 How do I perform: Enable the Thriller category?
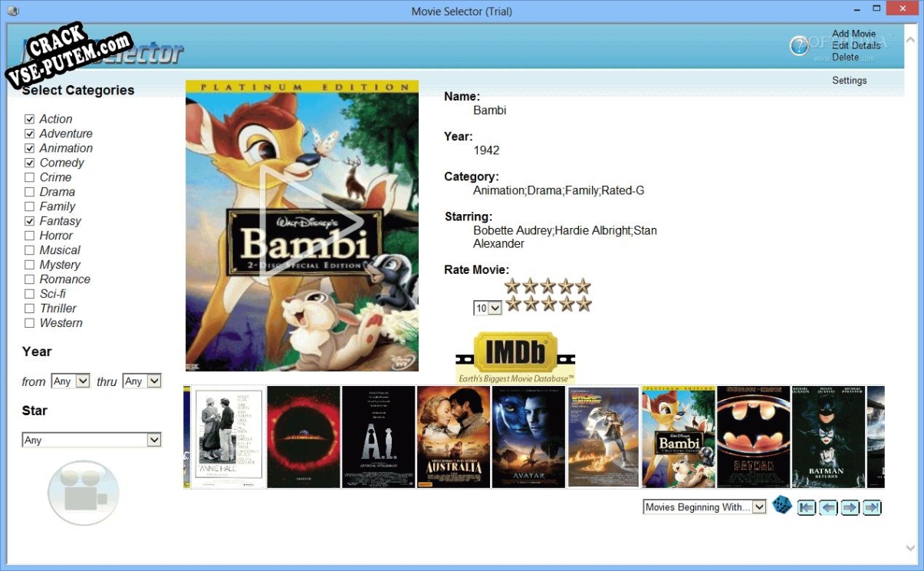point(30,309)
